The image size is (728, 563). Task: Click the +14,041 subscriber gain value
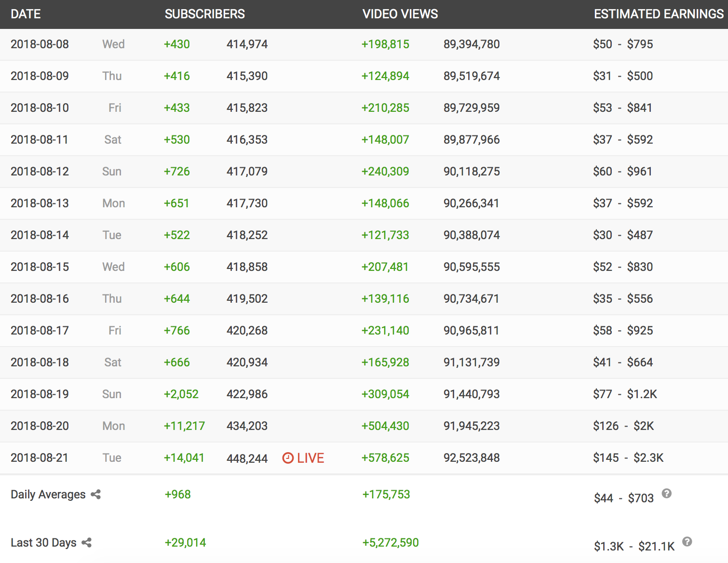click(x=184, y=458)
